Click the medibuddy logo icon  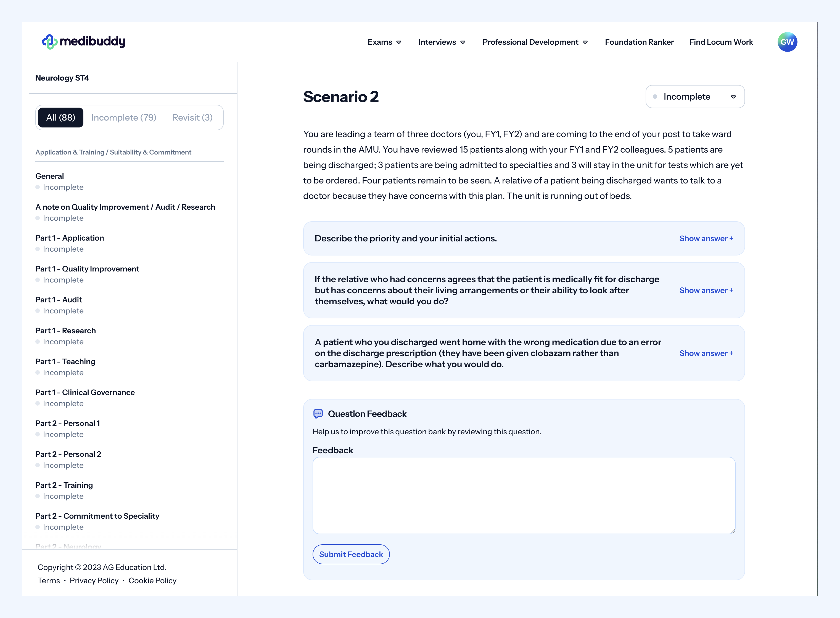[50, 41]
